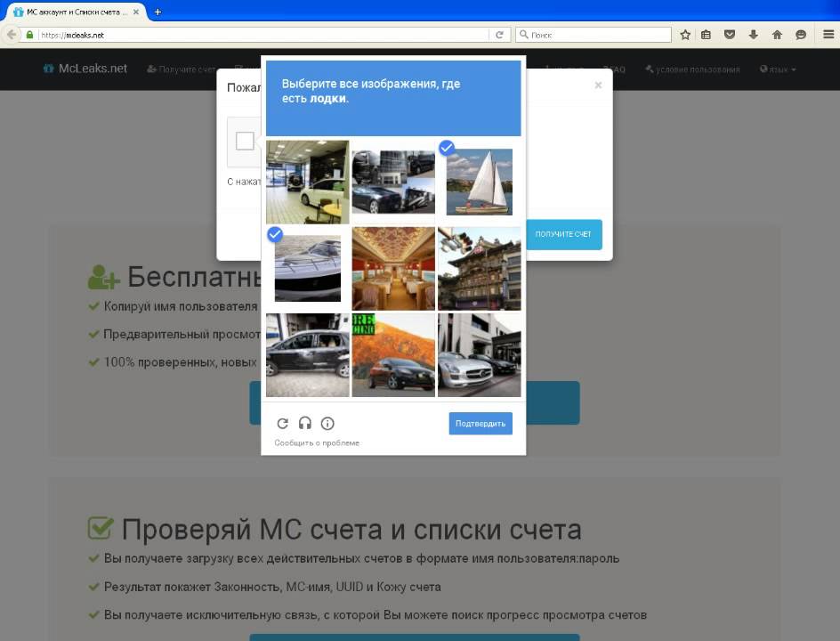Deselect the sailboat captcha image

[480, 182]
